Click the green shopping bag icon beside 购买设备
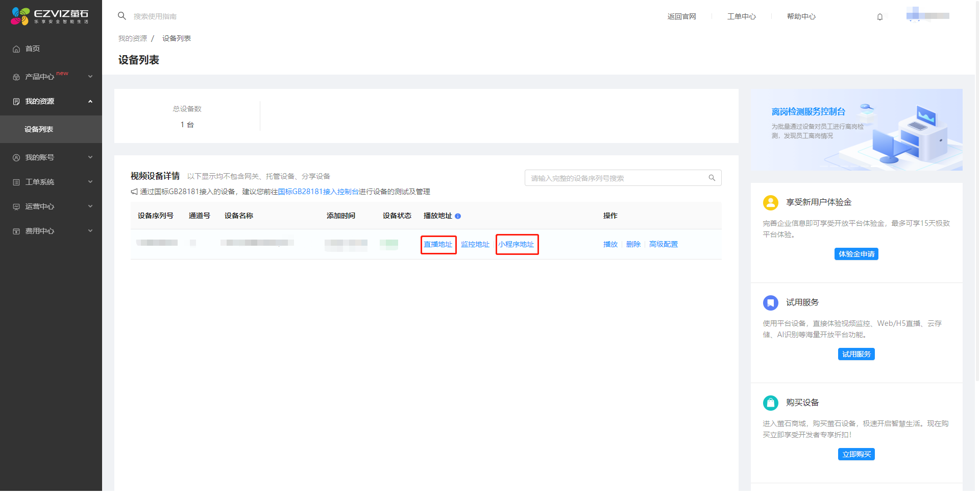Screen dimensions: 980x495 [770, 403]
